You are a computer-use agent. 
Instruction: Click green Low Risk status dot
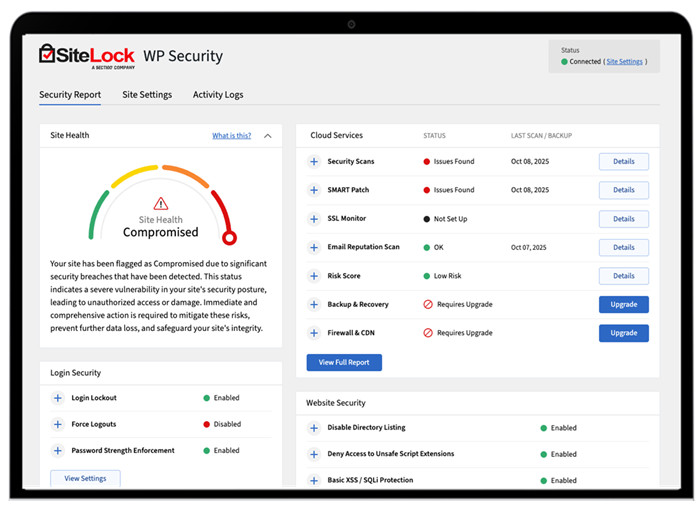427,276
